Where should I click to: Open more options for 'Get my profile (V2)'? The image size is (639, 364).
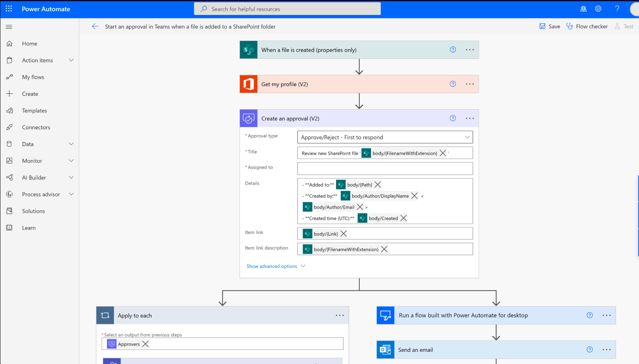pos(470,84)
